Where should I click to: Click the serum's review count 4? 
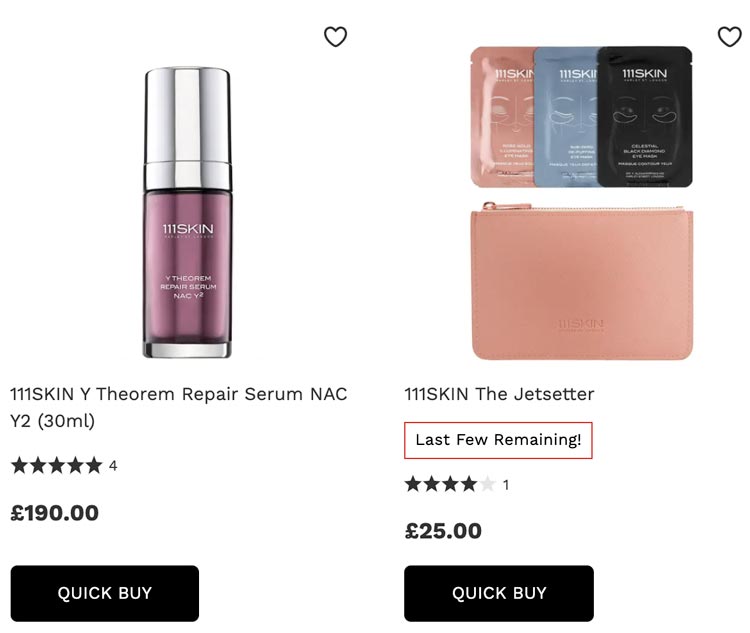coord(113,466)
